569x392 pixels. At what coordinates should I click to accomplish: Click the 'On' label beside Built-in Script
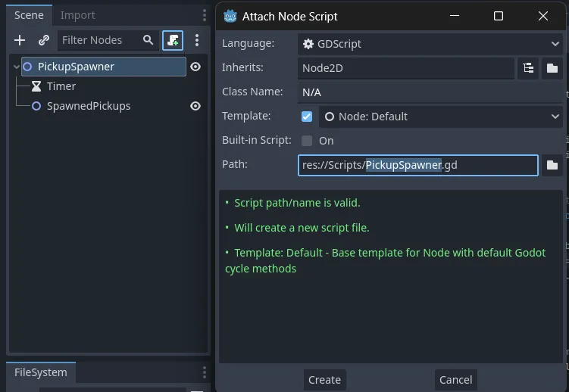327,141
